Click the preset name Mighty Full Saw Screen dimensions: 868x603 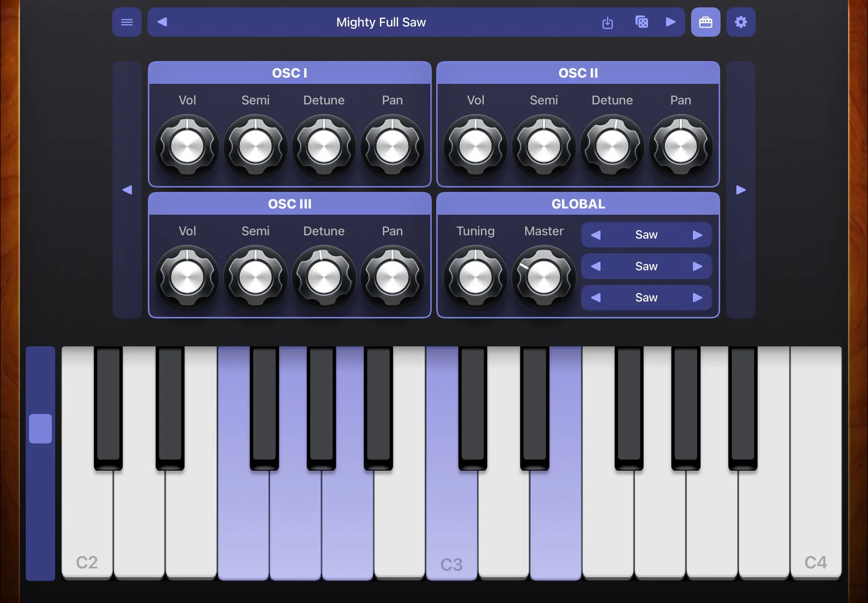tap(381, 22)
